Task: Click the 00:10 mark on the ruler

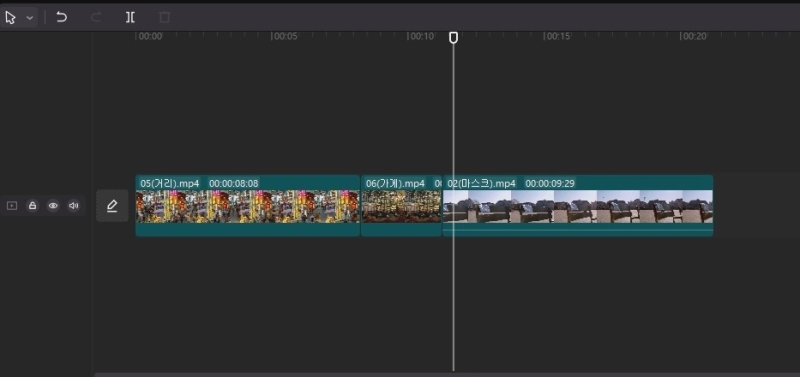Action: tap(421, 36)
